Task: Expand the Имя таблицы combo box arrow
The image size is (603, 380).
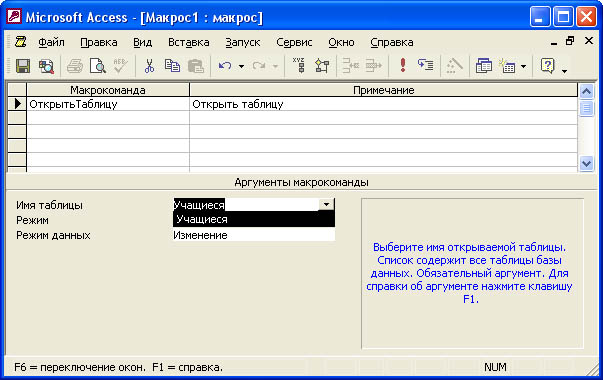Action: tap(326, 204)
